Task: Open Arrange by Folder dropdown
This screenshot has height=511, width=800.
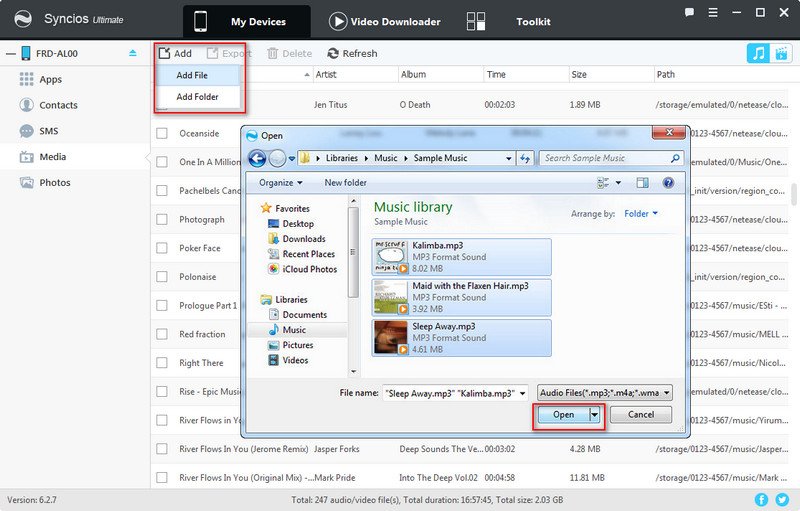Action: [x=641, y=214]
